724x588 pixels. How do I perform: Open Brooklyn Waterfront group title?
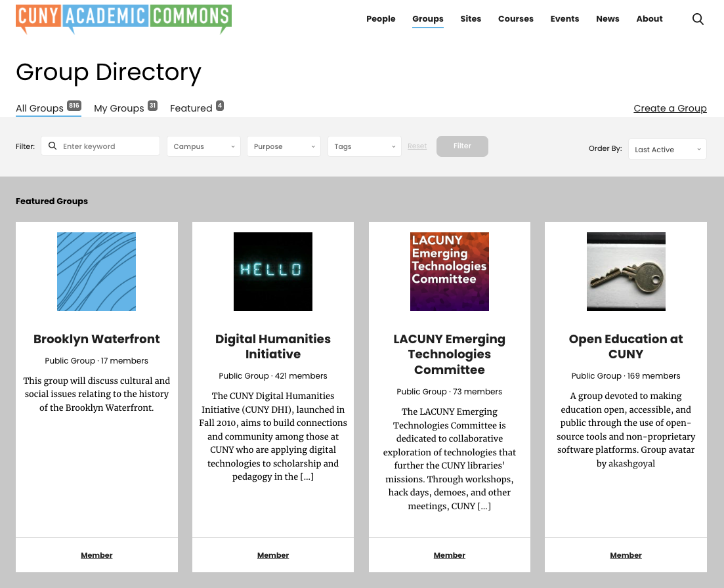(96, 339)
